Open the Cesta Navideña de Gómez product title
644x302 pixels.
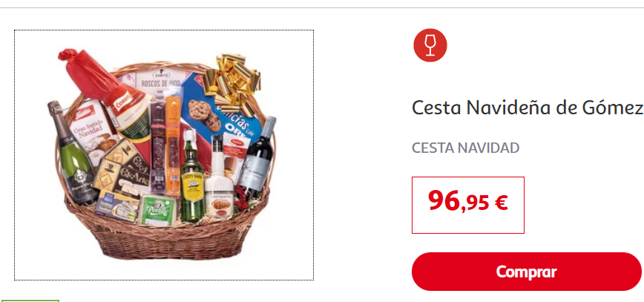[x=528, y=108]
